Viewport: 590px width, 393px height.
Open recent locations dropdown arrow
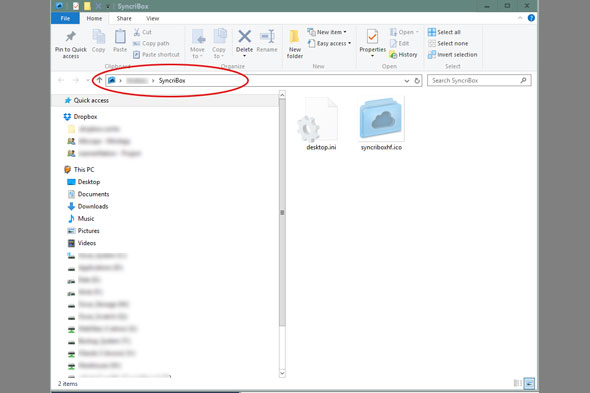pos(88,80)
